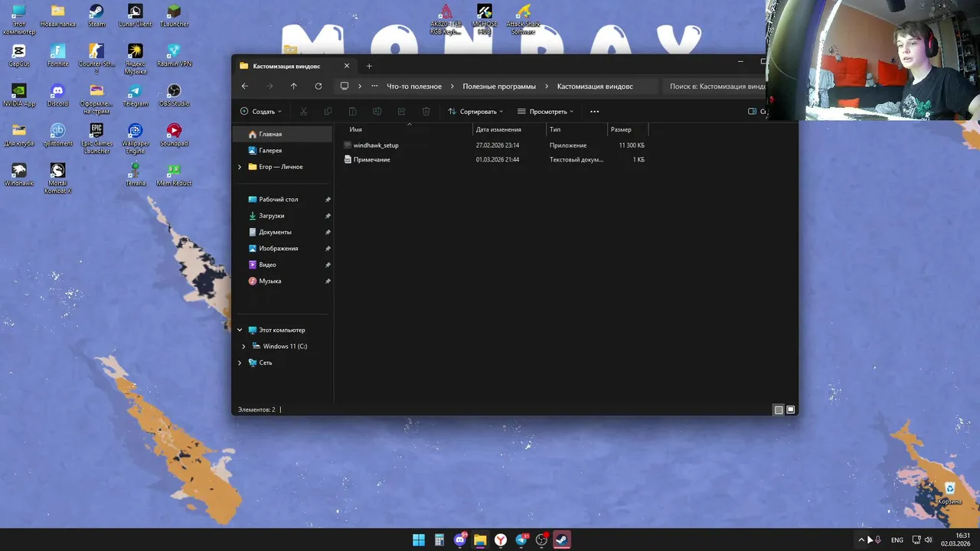Expand breadcrumb chevron after the monitor icon
This screenshot has height=551, width=980.
(360, 86)
